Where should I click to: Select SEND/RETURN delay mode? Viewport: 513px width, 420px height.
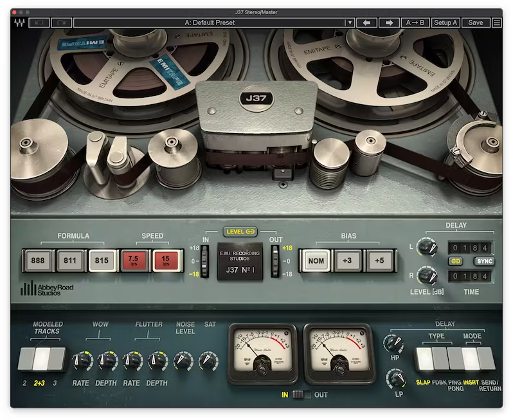coord(486,359)
